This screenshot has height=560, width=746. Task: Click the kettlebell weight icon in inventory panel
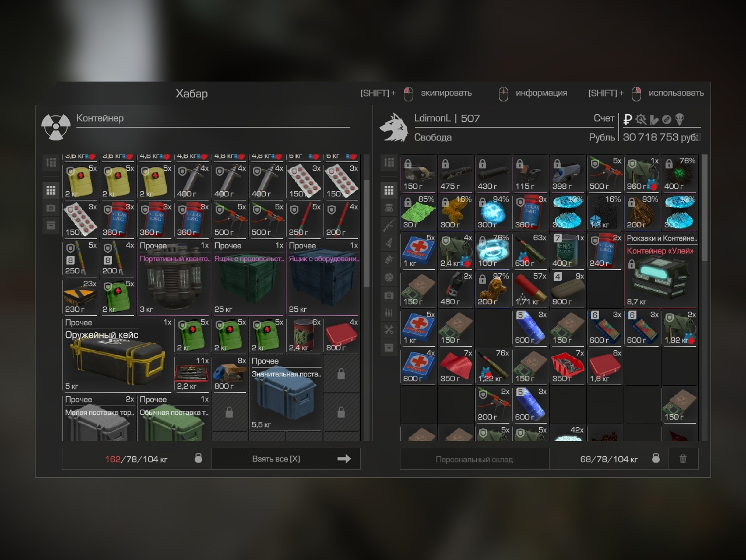point(656,458)
